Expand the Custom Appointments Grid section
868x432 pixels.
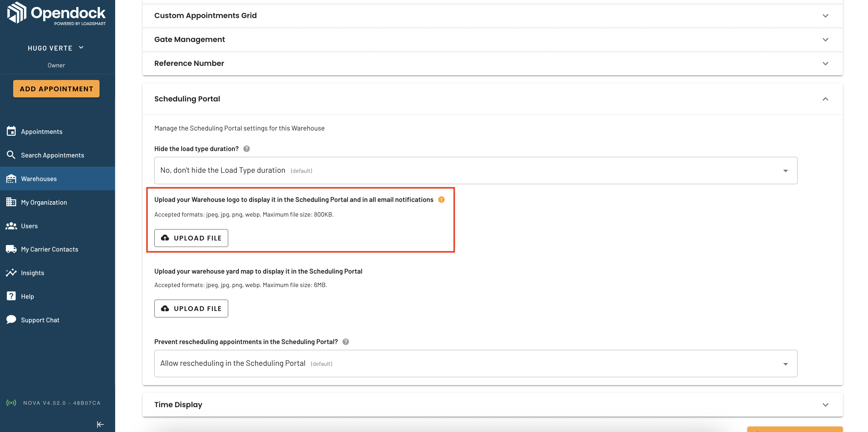(492, 16)
